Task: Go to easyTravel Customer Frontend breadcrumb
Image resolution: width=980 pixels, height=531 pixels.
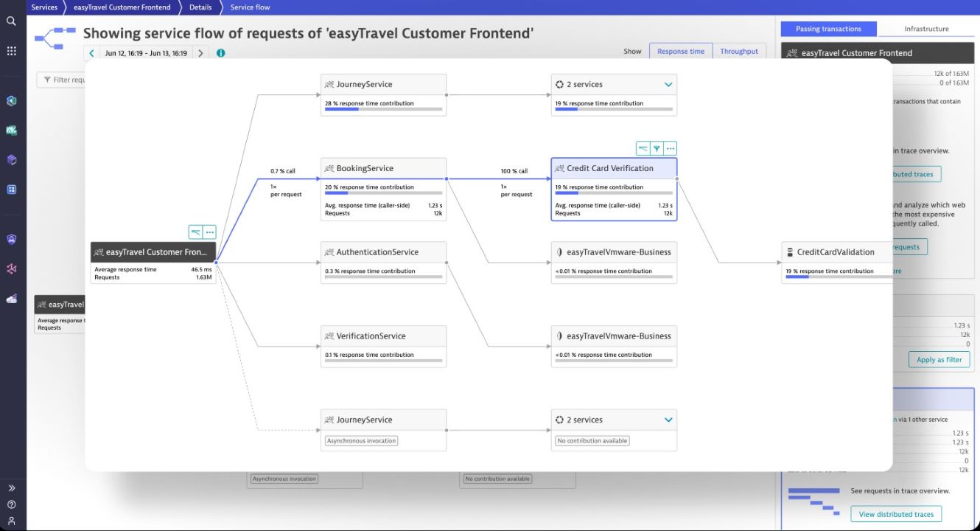Action: 122,7
